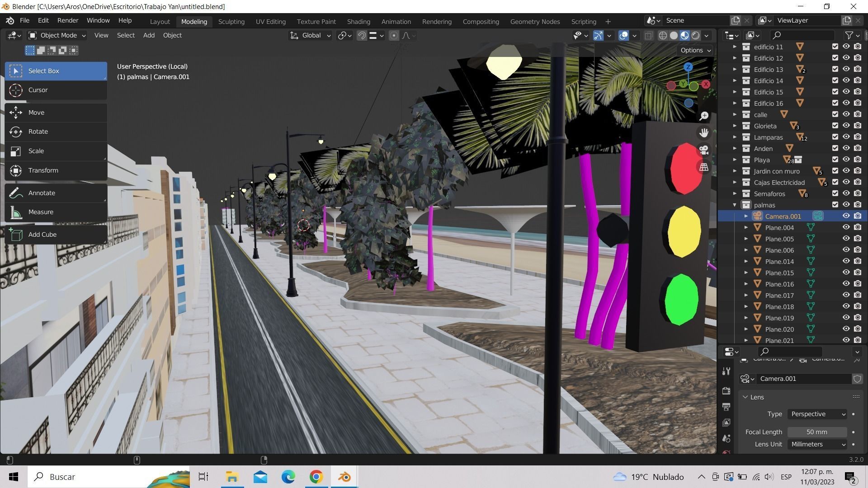Hide Edificio 13 collection in viewport
The height and width of the screenshot is (488, 868).
tap(846, 69)
